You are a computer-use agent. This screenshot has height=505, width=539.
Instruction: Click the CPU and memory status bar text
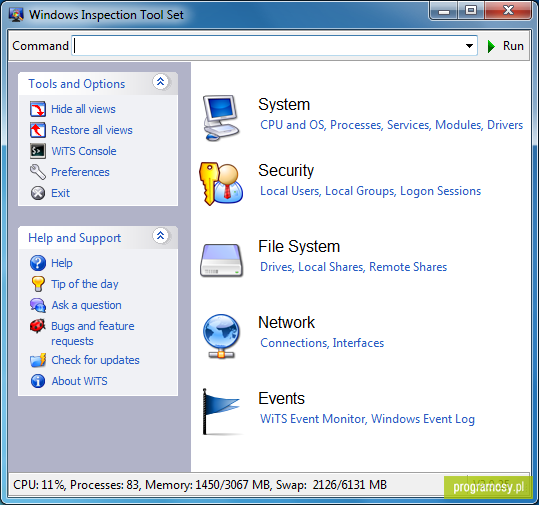click(x=200, y=485)
